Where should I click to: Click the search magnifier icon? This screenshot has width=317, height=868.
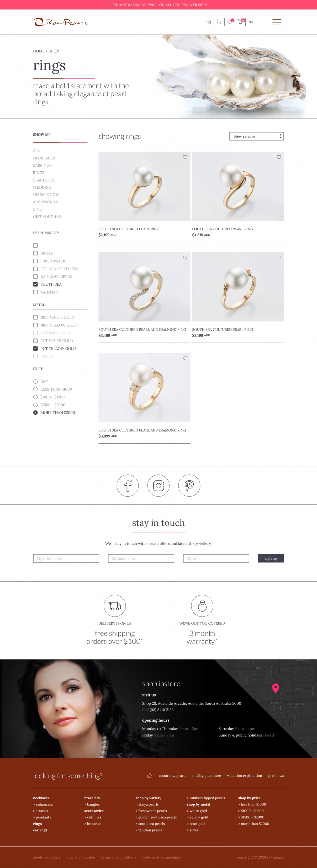tap(219, 22)
